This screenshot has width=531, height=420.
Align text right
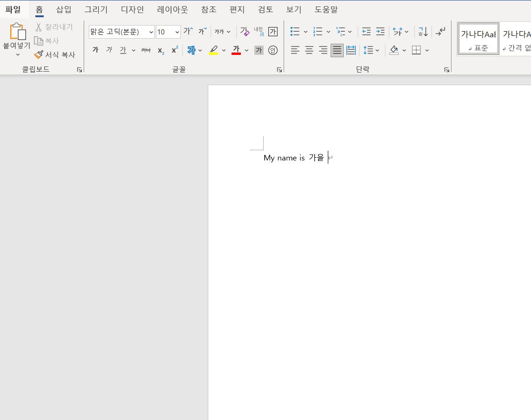pyautogui.click(x=323, y=50)
